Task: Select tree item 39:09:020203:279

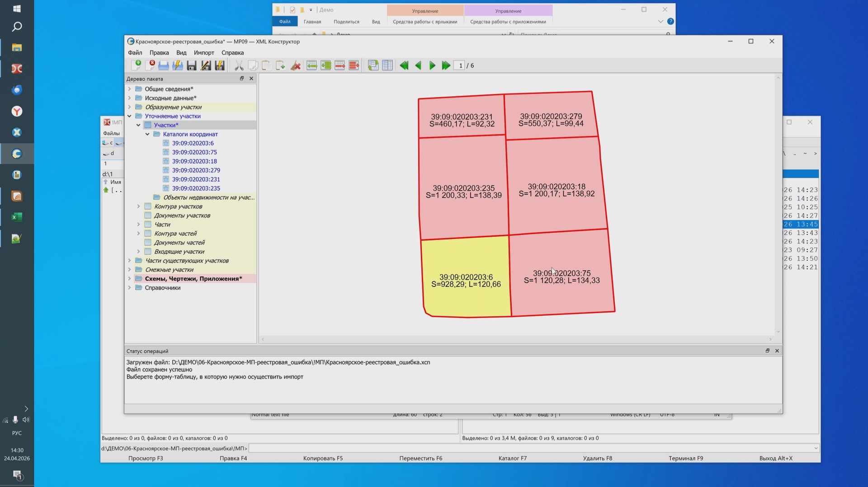Action: (196, 170)
